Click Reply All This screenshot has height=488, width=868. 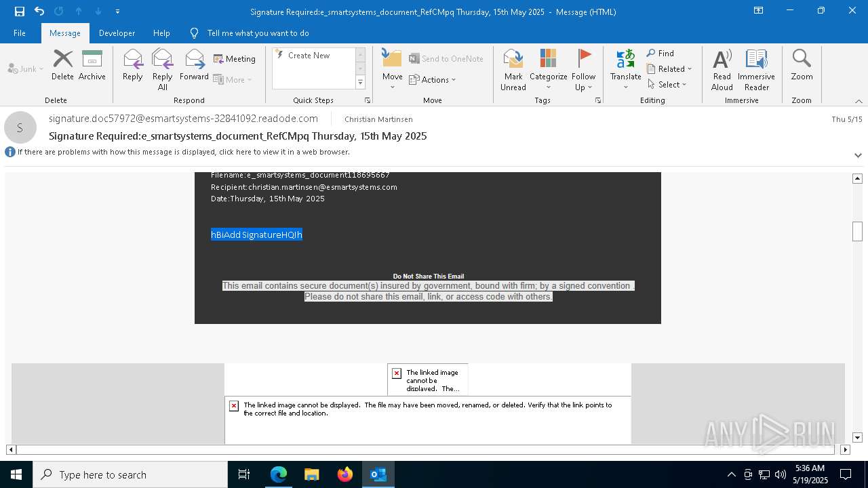click(163, 70)
